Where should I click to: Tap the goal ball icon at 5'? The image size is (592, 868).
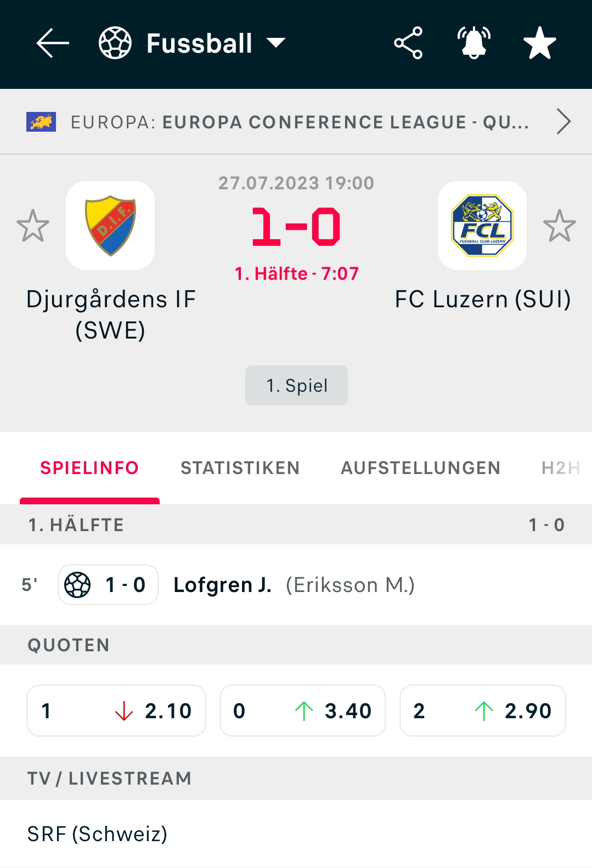point(77,585)
